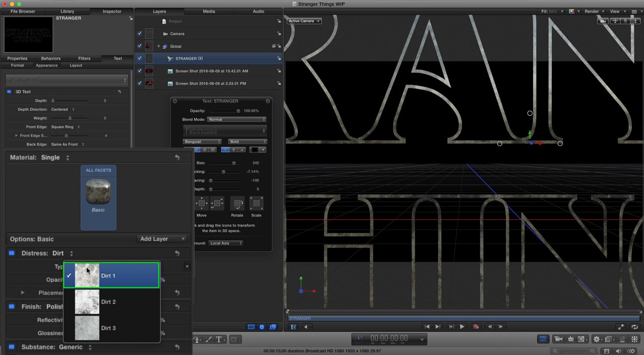Screen dimensions: 644x355
Task: Select the Text tool in toolbar
Action: (219, 339)
